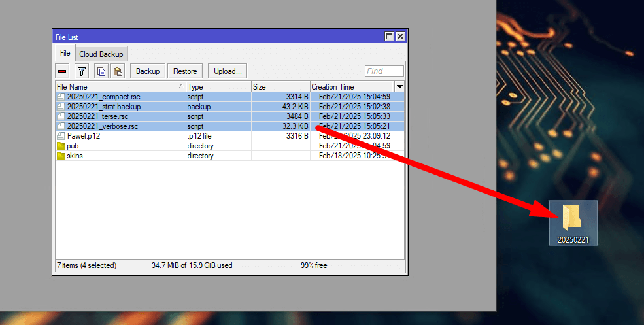Select the pub directory name
The image size is (644, 325).
(73, 146)
